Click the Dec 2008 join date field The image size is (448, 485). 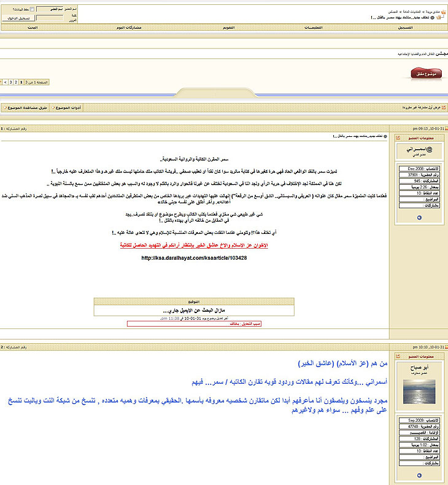coord(419,169)
